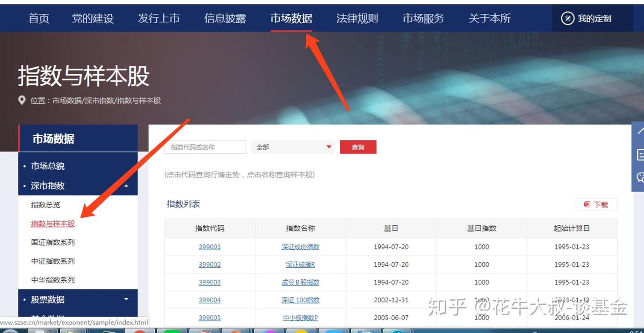
Task: Click the 我的定制 icon in top navigation
Action: click(x=568, y=18)
